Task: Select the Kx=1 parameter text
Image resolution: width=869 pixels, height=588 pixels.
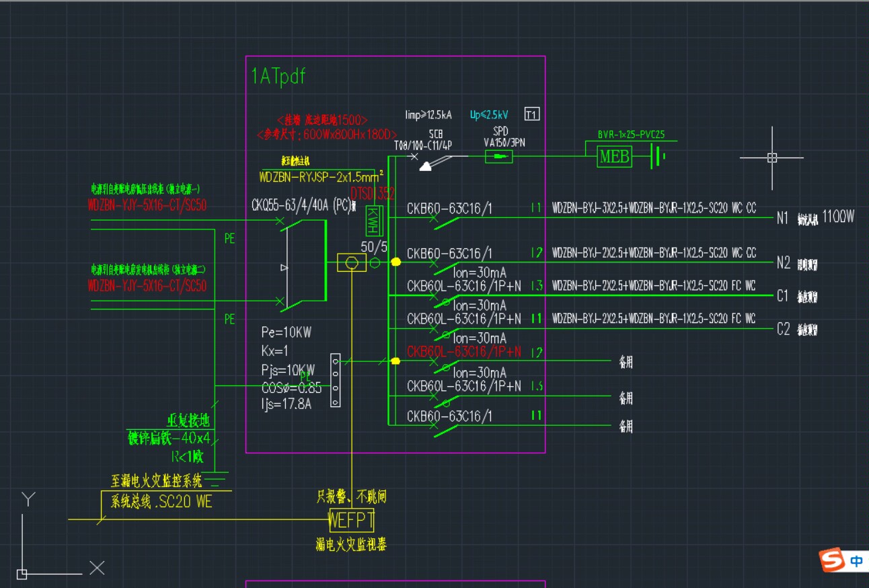Action: point(274,351)
